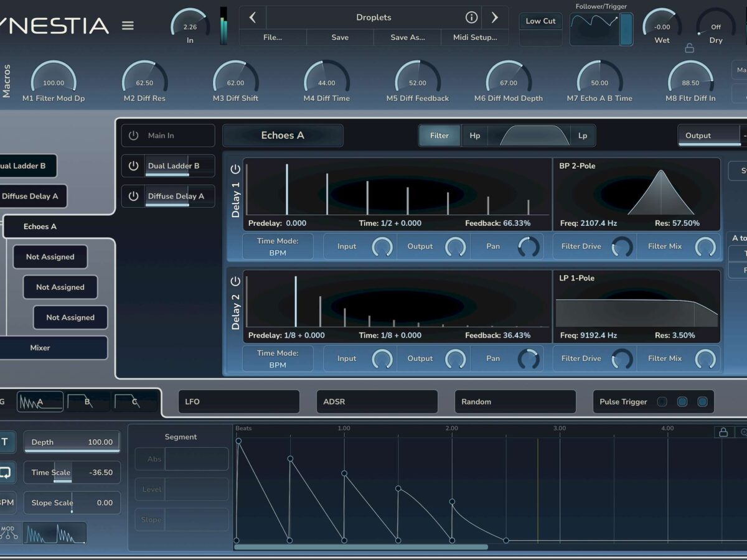Select the Mixer module in routing list
The width and height of the screenshot is (747, 560).
[x=40, y=348]
